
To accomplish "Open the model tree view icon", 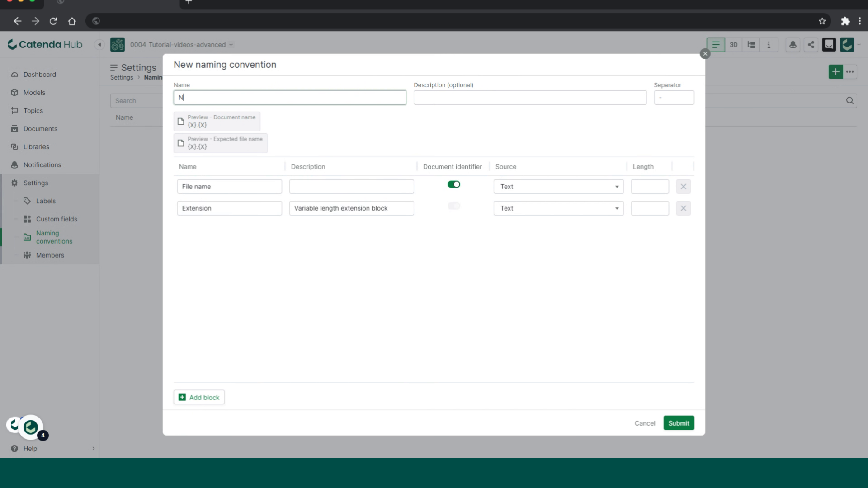I will point(751,45).
